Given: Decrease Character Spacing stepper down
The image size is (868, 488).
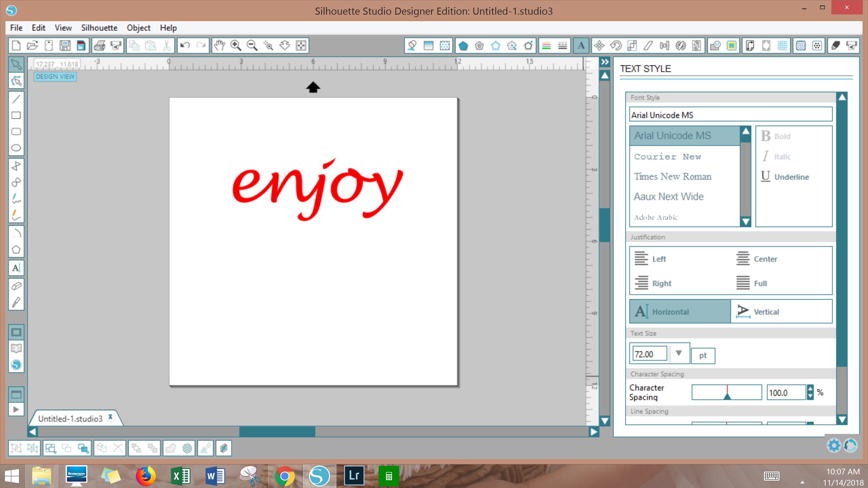Looking at the screenshot, I should (x=810, y=396).
